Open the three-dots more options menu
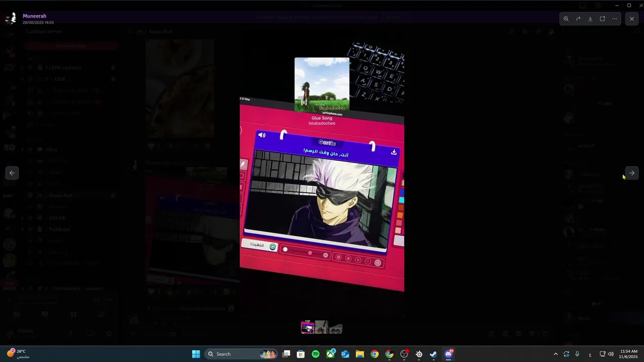 (x=614, y=19)
